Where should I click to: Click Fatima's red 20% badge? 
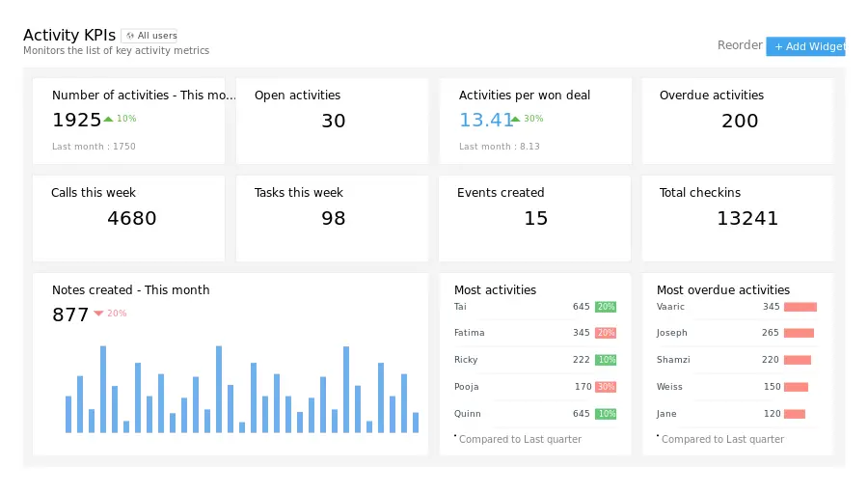[606, 333]
